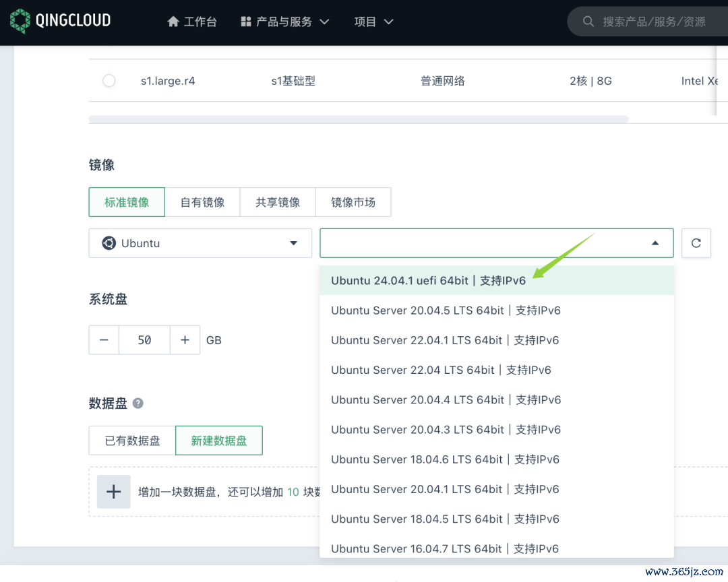This screenshot has height=582, width=728.
Task: Select 新建数据盘 option
Action: coord(219,441)
